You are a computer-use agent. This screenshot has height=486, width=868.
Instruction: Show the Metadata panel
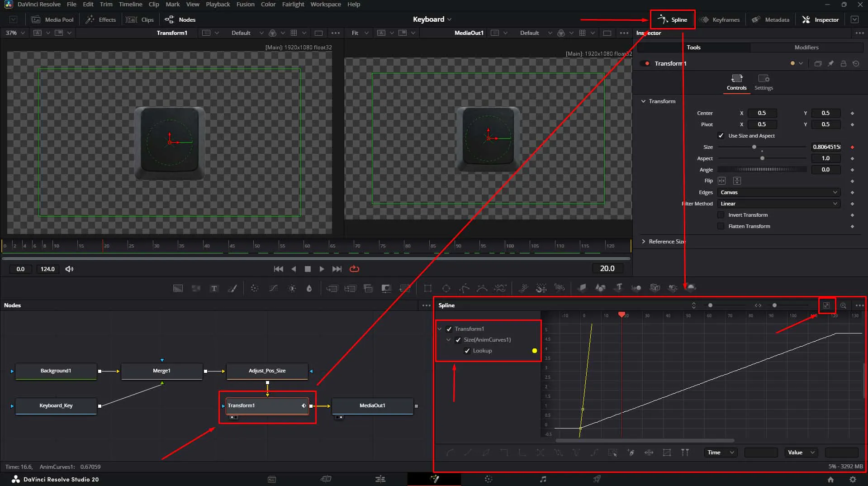pyautogui.click(x=770, y=19)
